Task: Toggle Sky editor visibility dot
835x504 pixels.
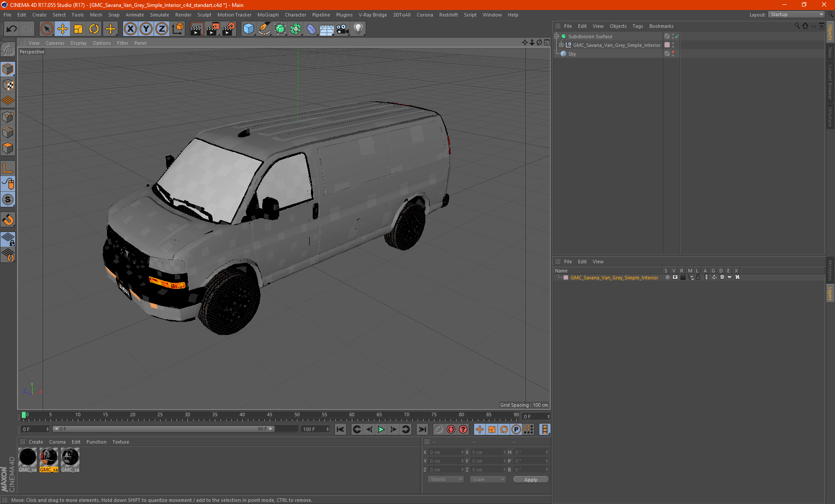Action: tap(673, 52)
